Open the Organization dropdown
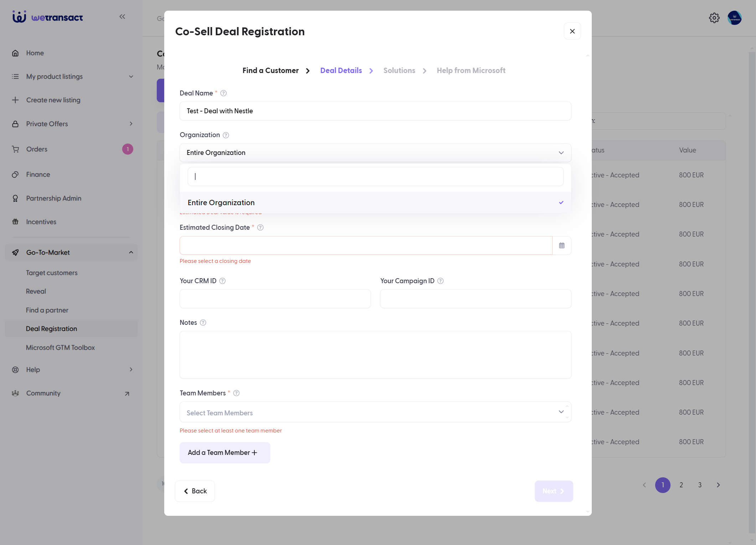The width and height of the screenshot is (756, 545). pos(375,153)
